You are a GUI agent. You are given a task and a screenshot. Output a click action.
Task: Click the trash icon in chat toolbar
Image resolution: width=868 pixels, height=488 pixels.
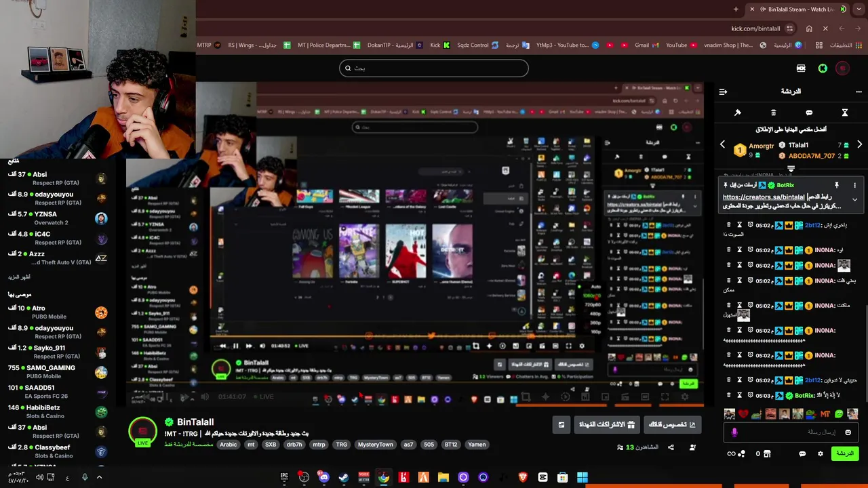[x=773, y=113]
